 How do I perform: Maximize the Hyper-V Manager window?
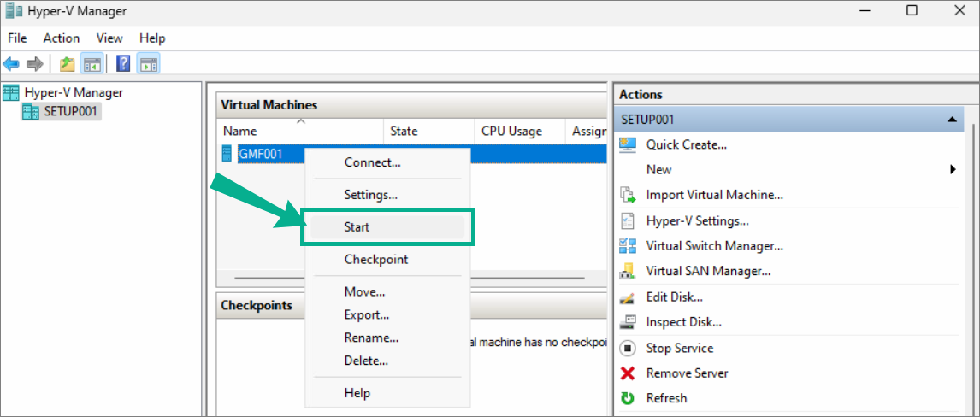912,10
